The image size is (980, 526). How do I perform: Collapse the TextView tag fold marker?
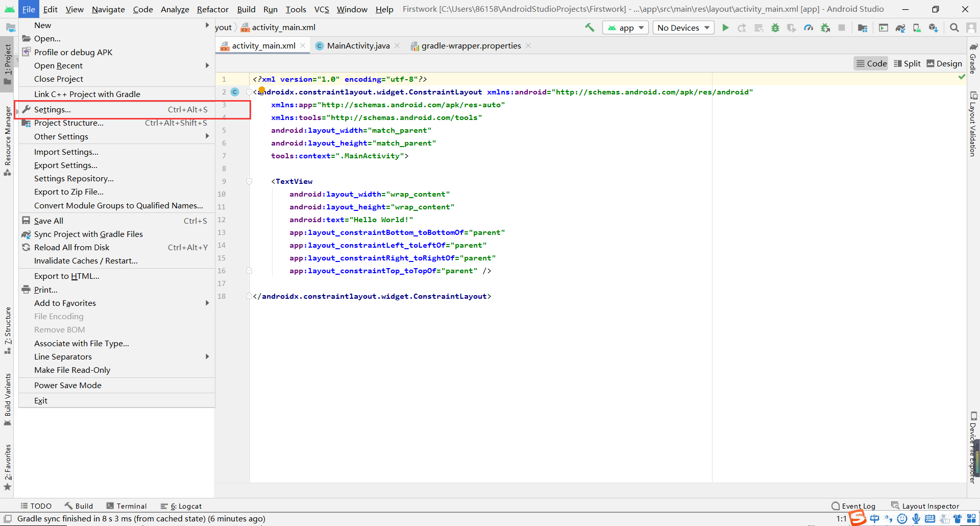(249, 181)
